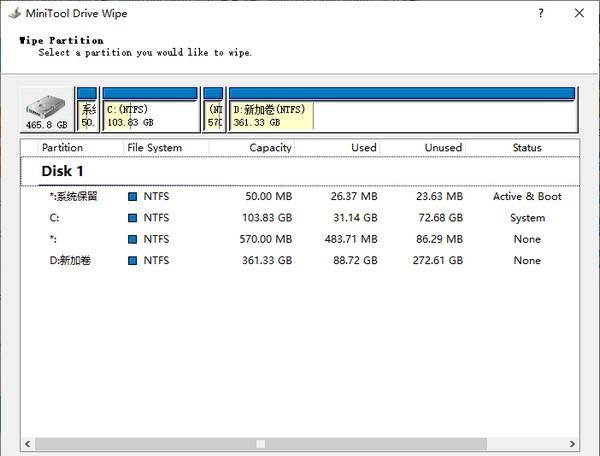
Task: Click the MiniTool Drive Wipe title icon
Action: click(x=15, y=13)
